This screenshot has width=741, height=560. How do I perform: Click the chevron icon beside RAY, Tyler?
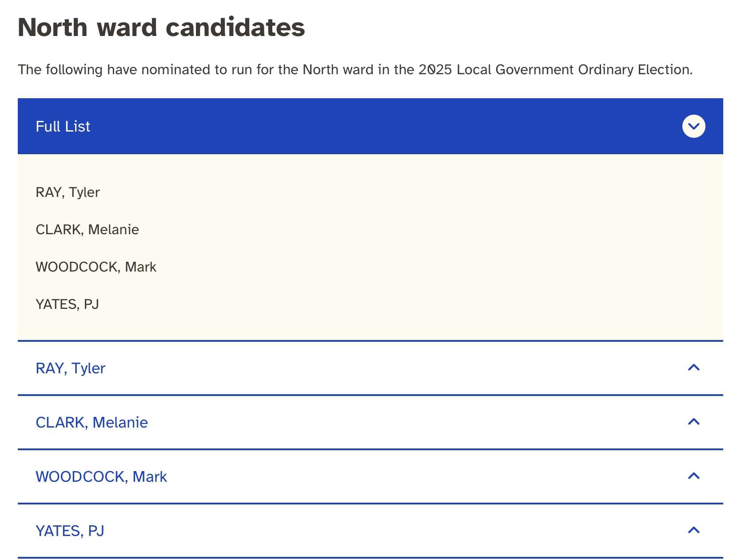[693, 368]
